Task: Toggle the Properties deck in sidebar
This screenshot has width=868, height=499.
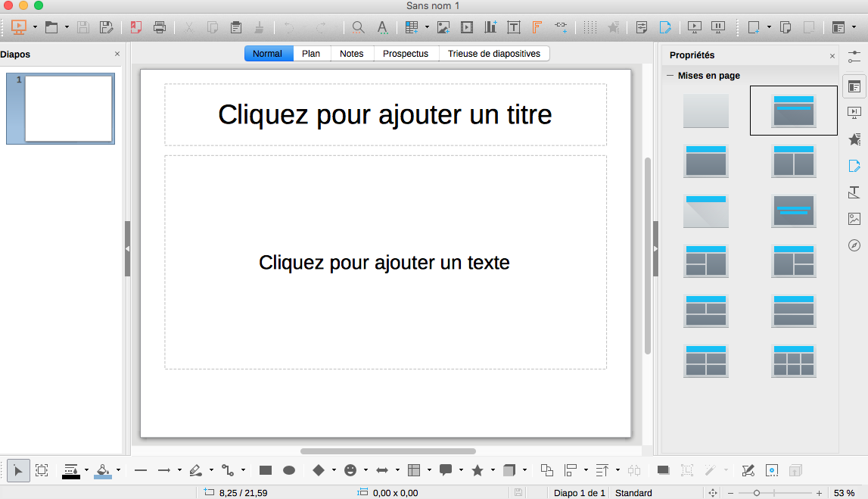Action: pos(854,86)
